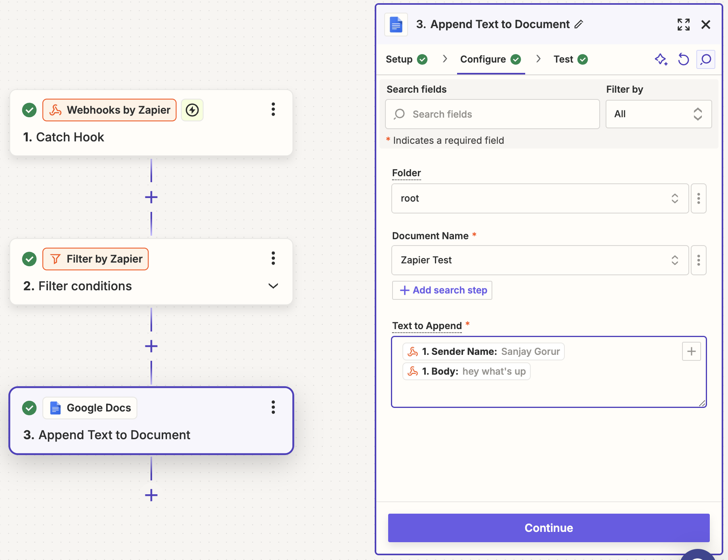The image size is (728, 560).
Task: Add step after Append Text to Document
Action: 151,495
